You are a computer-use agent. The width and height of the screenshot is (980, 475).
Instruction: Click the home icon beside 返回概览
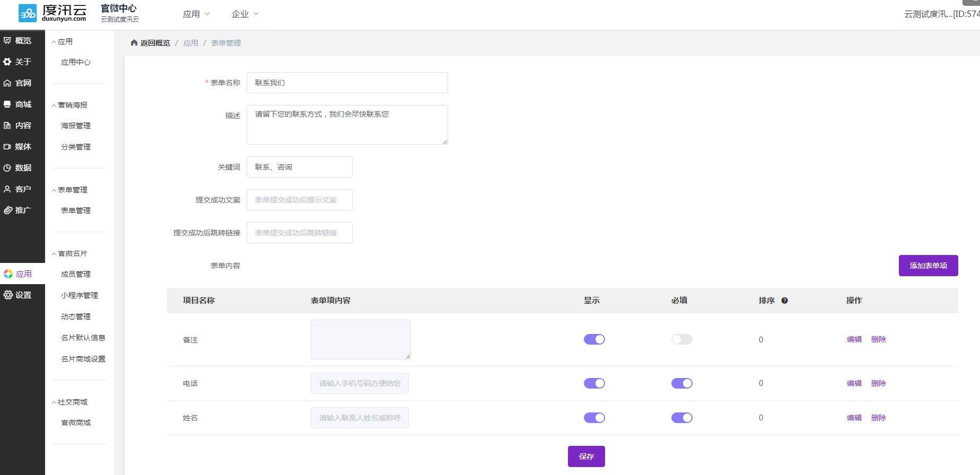pyautogui.click(x=134, y=42)
